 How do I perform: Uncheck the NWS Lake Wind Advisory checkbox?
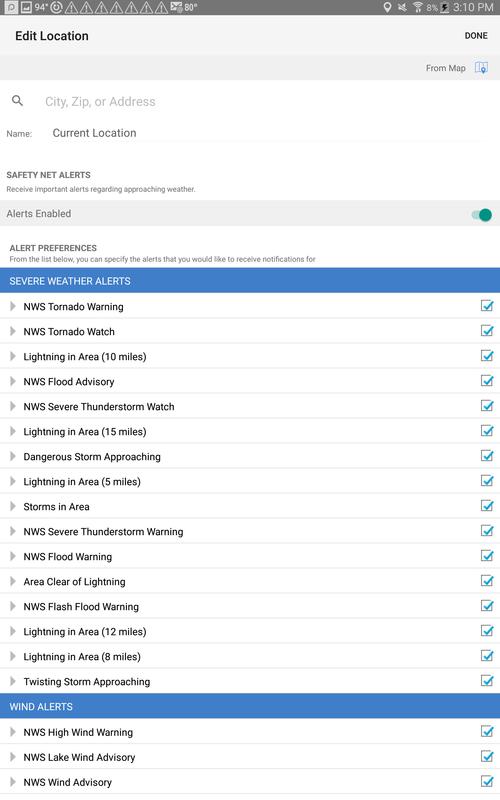(487, 756)
